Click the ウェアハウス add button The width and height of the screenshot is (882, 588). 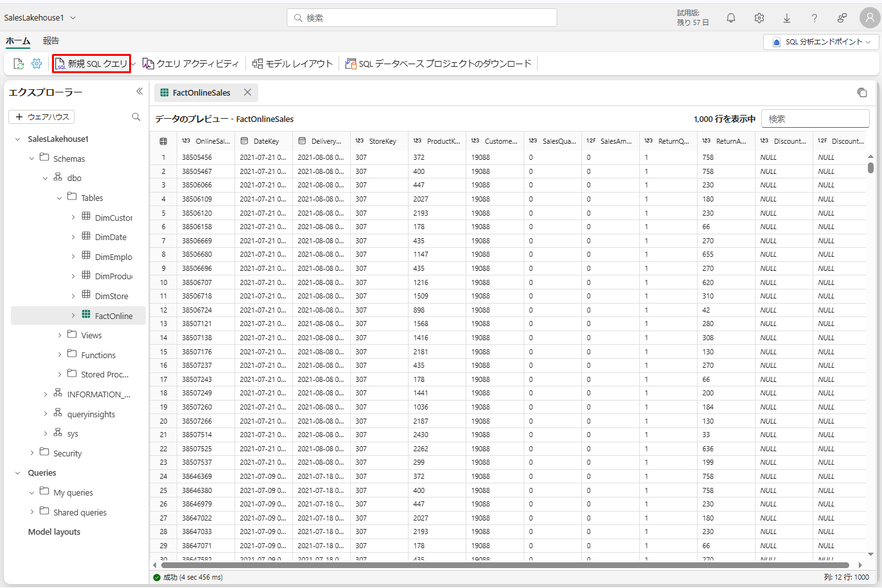click(x=42, y=117)
